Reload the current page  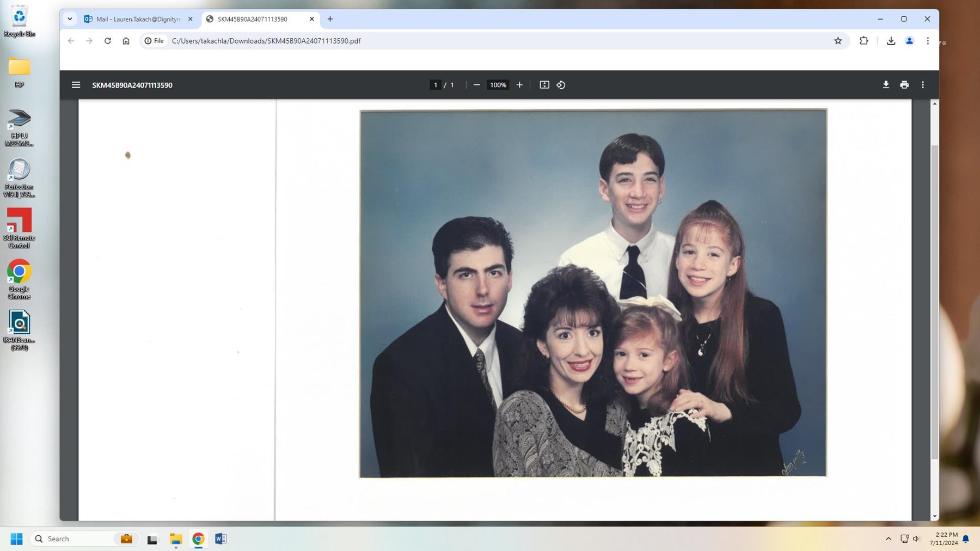pyautogui.click(x=108, y=41)
